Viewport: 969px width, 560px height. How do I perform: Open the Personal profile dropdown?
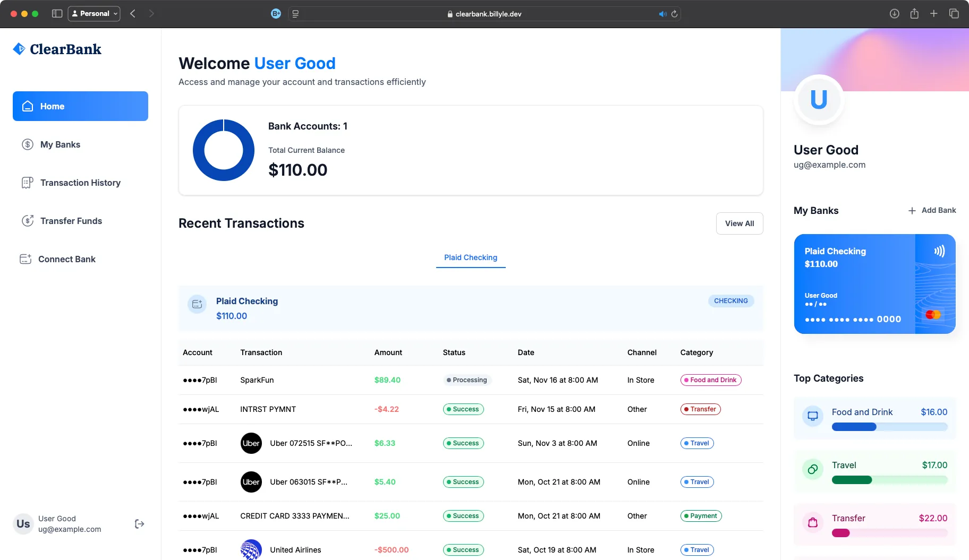tap(94, 13)
